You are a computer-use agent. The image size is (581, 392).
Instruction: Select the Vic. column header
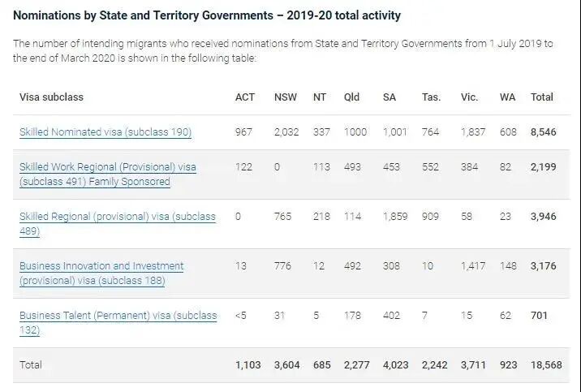(x=469, y=97)
